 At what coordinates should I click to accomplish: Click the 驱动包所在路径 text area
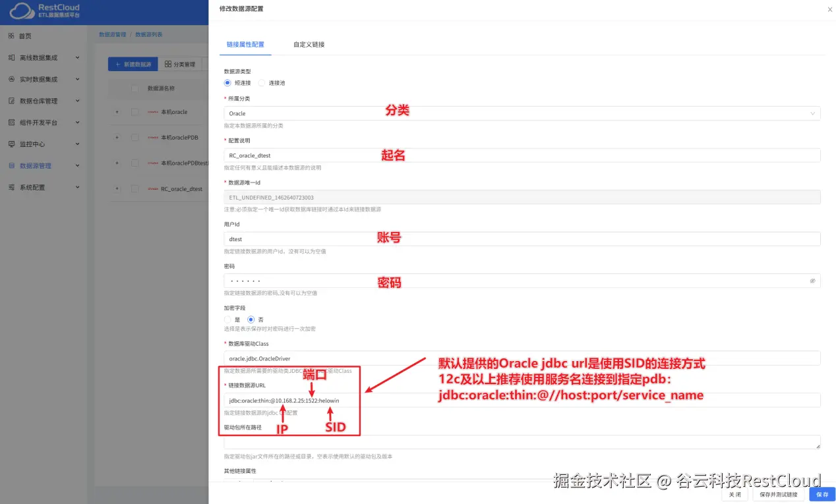tap(522, 442)
